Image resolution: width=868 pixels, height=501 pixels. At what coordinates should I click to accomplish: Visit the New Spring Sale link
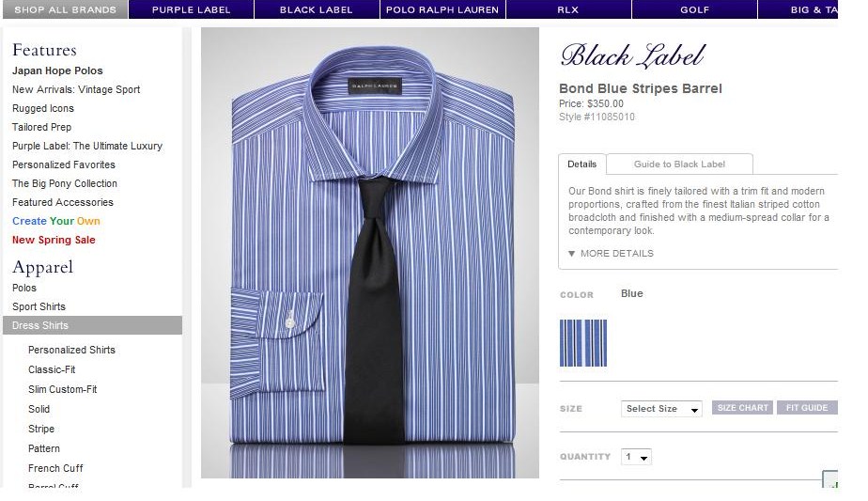click(x=54, y=240)
